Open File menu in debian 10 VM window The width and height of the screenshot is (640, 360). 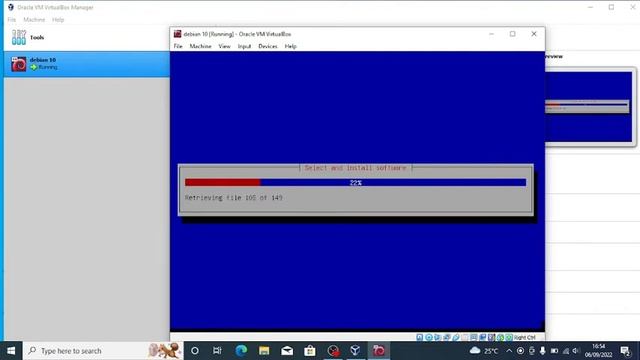coord(178,46)
